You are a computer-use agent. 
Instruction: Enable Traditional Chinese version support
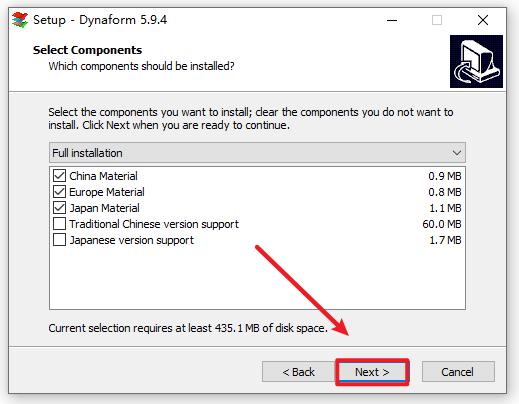(x=59, y=224)
